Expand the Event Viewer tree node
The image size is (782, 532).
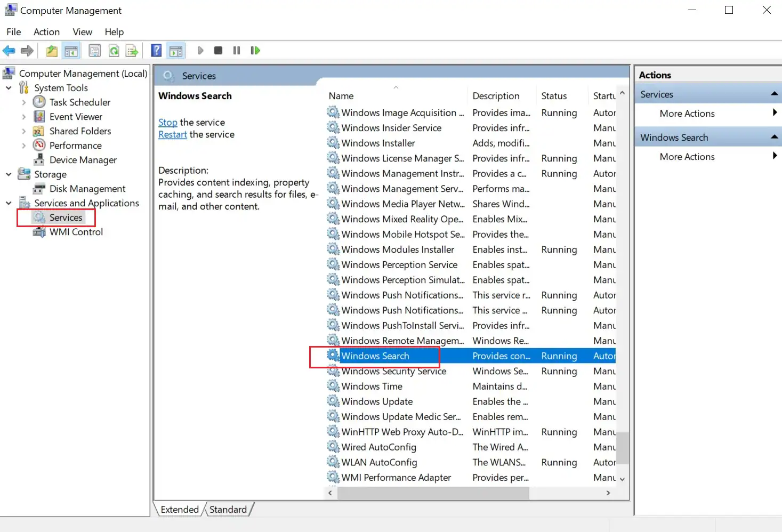23,116
